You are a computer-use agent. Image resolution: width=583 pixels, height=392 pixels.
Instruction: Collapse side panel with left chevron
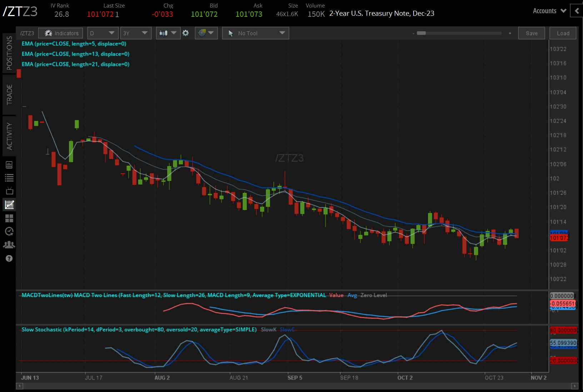click(577, 11)
